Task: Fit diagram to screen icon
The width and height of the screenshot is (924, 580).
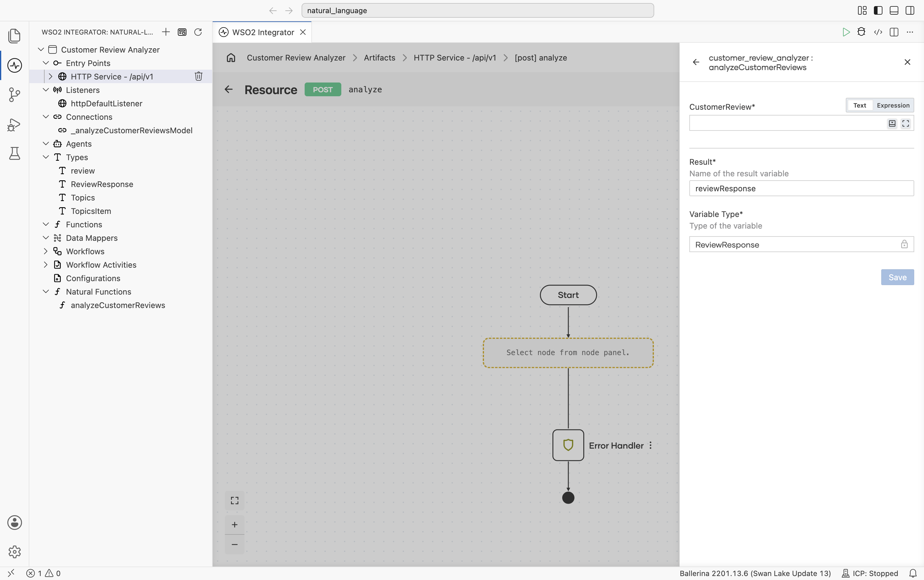Action: (234, 500)
